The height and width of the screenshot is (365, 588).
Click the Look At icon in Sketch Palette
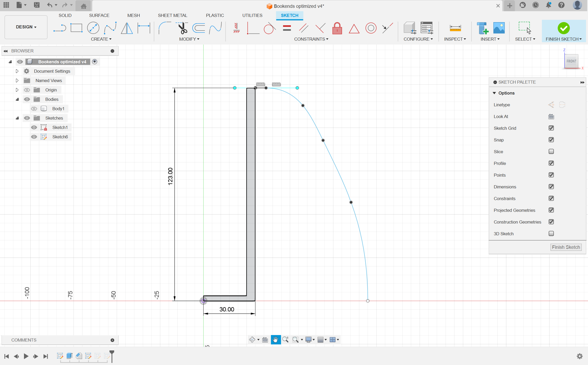(x=551, y=116)
